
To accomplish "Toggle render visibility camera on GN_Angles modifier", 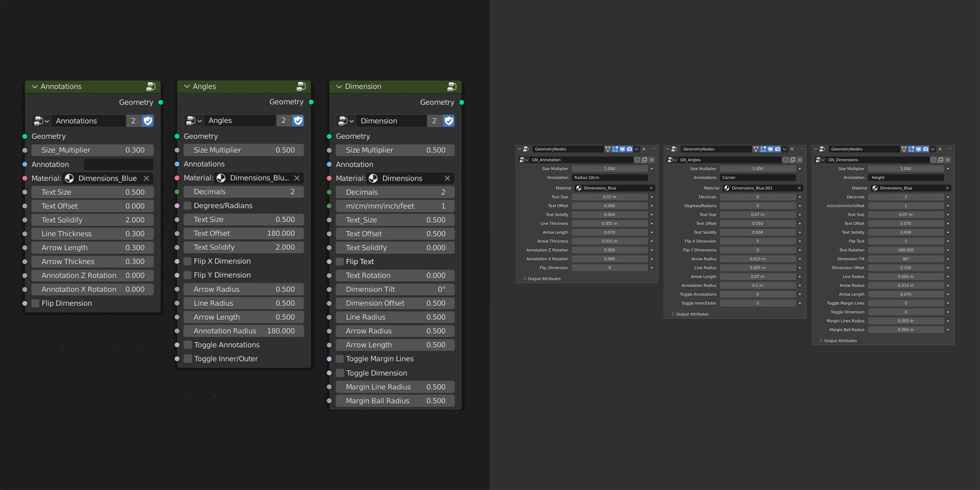I will coord(778,149).
